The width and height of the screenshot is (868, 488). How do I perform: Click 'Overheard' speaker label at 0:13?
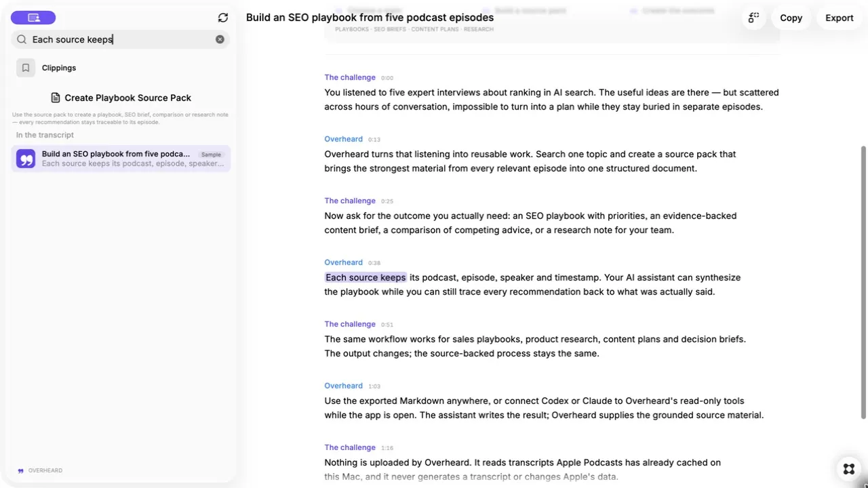(x=343, y=139)
